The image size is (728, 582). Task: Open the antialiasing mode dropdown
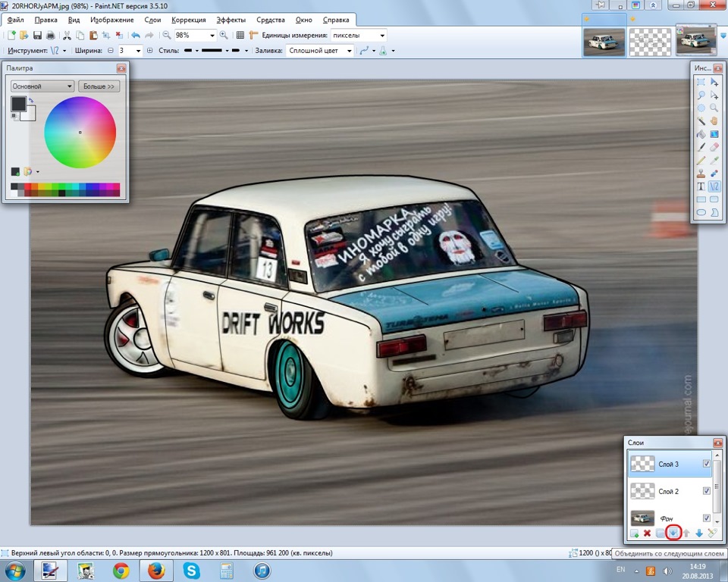[373, 51]
